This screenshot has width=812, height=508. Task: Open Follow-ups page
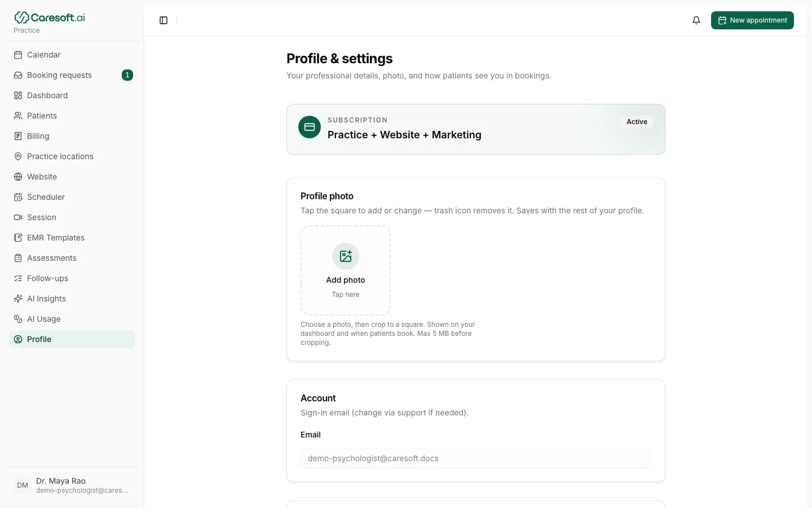tap(72, 278)
